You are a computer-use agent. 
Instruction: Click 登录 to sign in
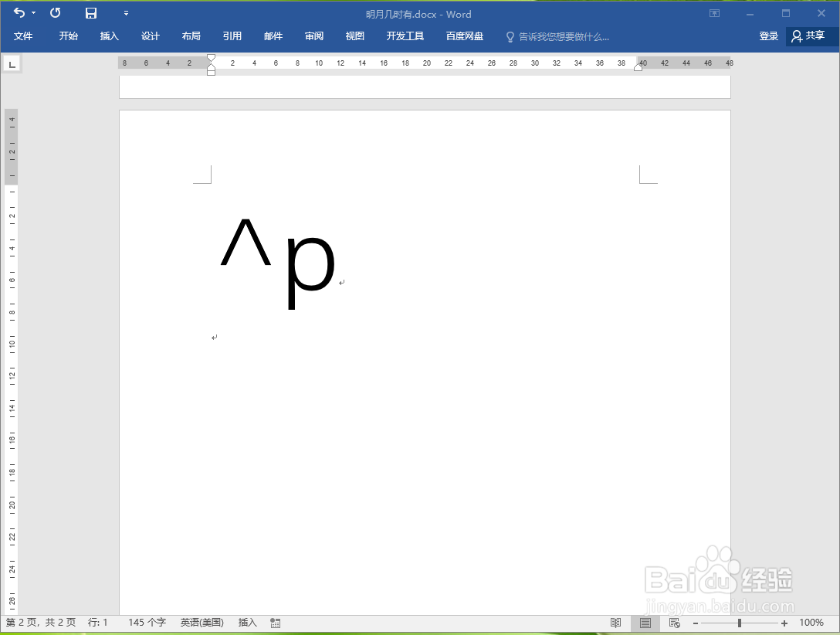pyautogui.click(x=769, y=36)
